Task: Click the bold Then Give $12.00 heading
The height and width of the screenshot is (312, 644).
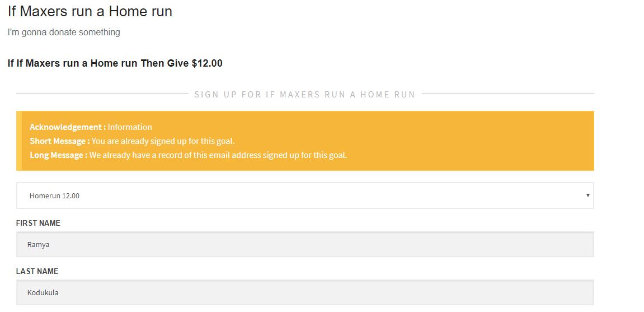Action: [115, 63]
